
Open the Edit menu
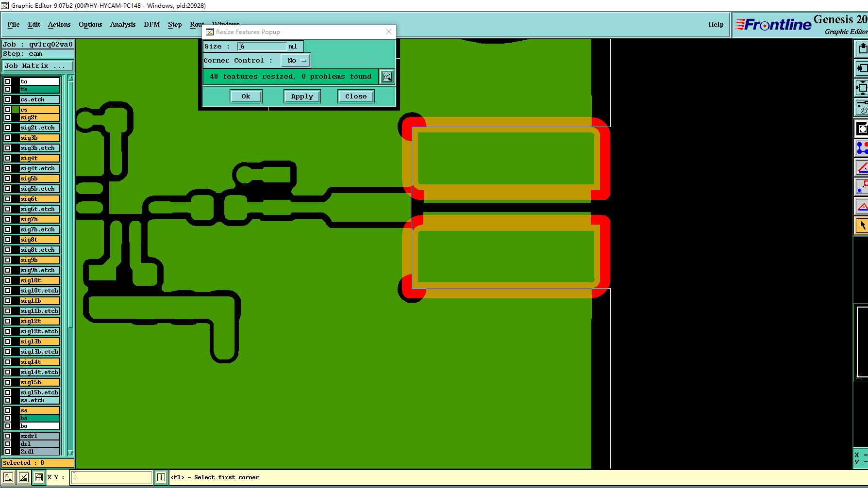pos(34,24)
